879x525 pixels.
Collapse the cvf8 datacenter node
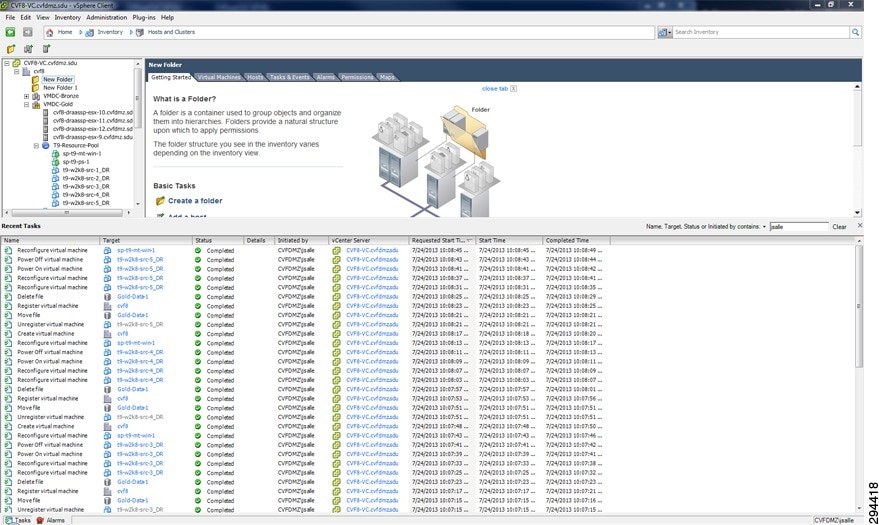[16, 72]
